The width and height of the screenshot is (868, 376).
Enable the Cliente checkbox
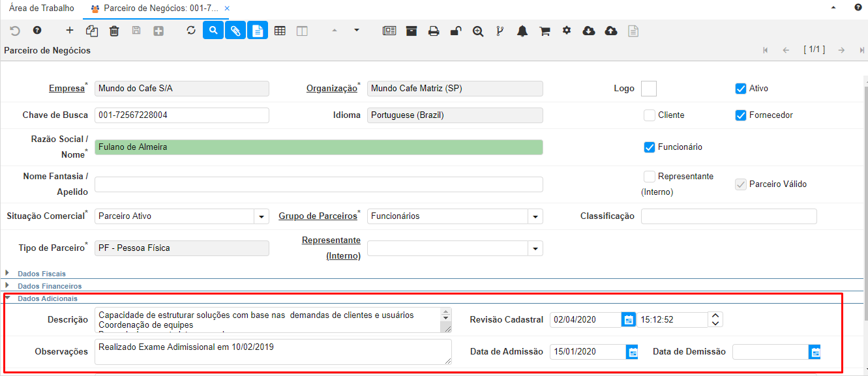(x=649, y=115)
